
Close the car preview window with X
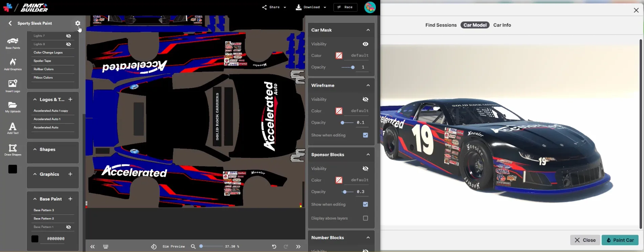point(636,10)
